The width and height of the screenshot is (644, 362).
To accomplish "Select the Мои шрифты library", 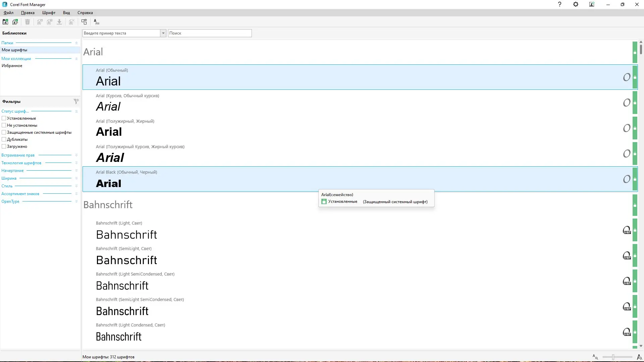I will [14, 50].
